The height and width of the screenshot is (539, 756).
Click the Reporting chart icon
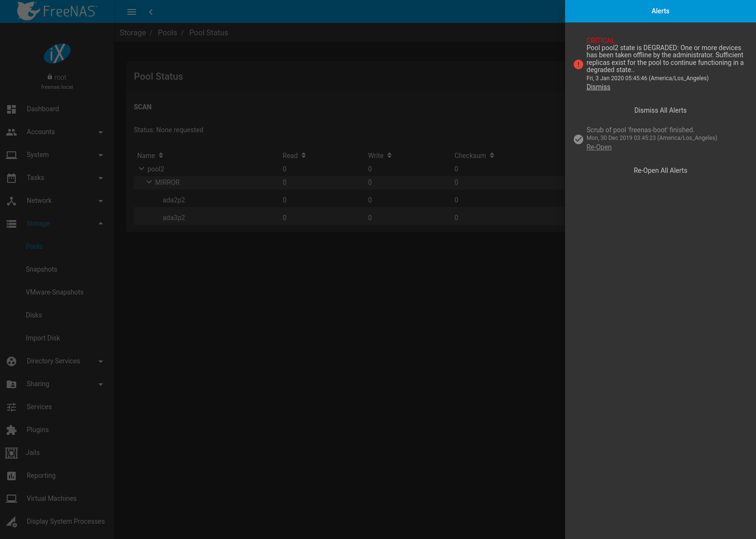tap(11, 476)
